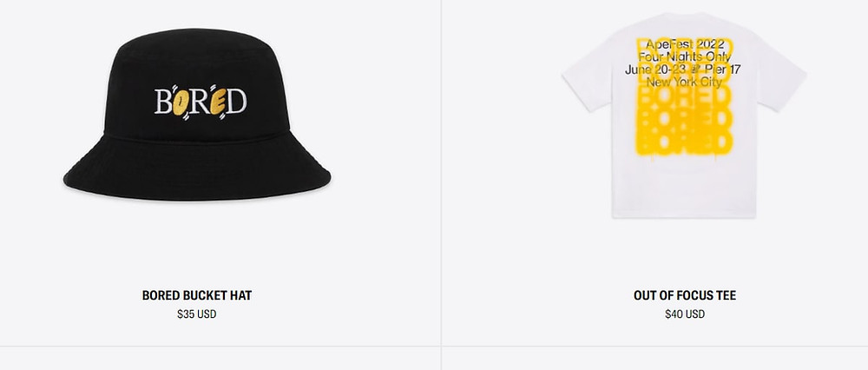Click the "Four Nights Only" line on the tee
Viewport: 868px width, 370px height.
pyautogui.click(x=684, y=57)
